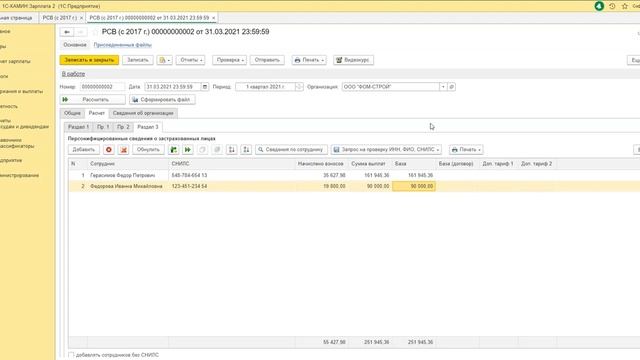Open the favorites star in title bar
This screenshot has width=640, height=360.
click(624, 6)
